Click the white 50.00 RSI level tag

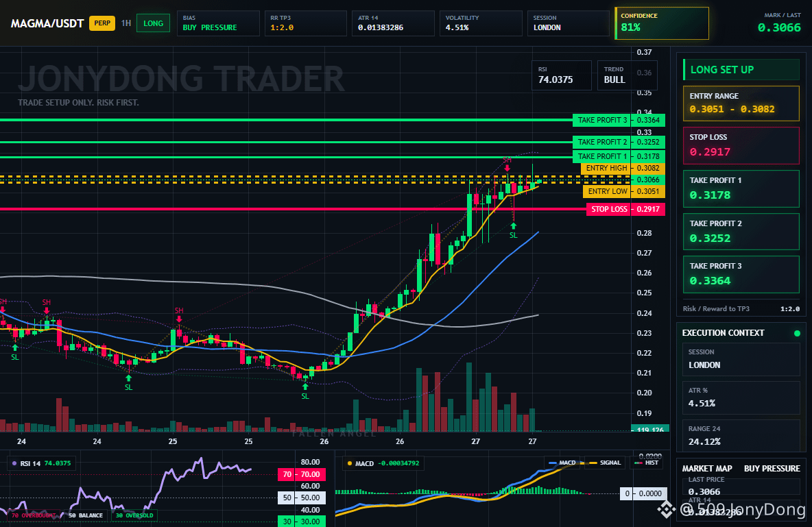[302, 498]
